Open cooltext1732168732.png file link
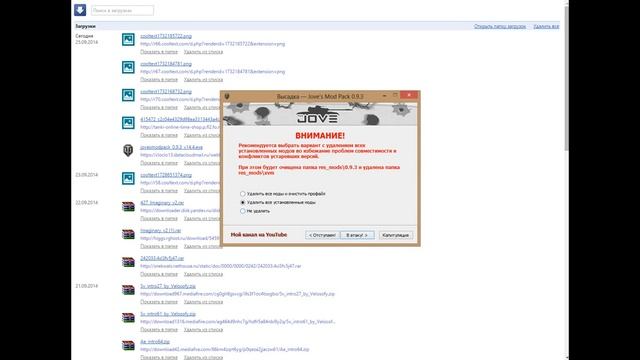 click(166, 92)
